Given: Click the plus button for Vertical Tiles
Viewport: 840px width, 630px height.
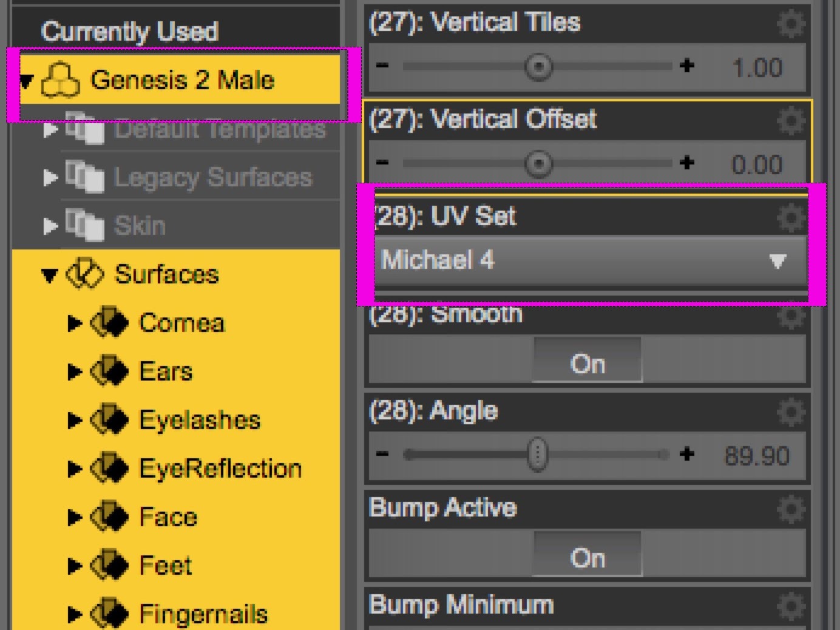Looking at the screenshot, I should coord(686,66).
